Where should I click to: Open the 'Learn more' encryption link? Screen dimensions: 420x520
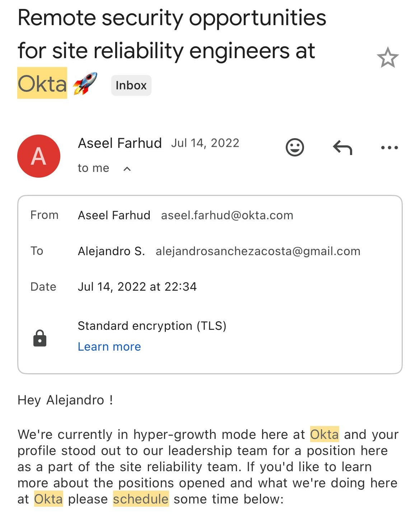109,347
